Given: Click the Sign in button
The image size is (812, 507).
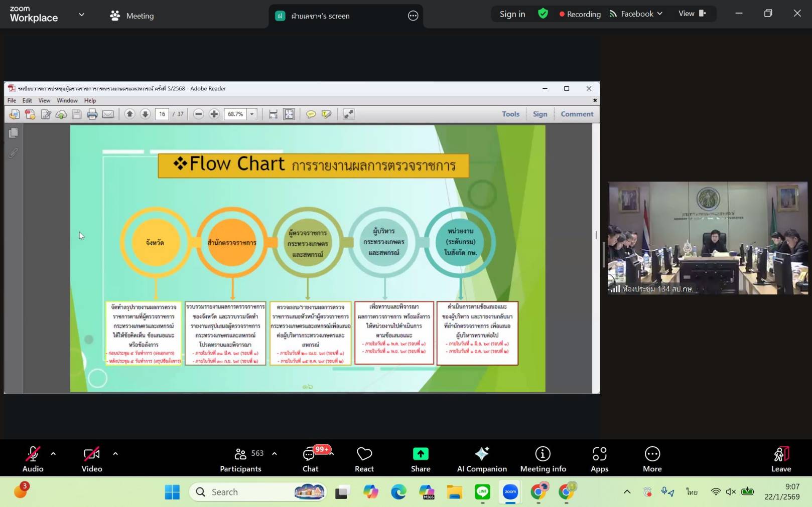Looking at the screenshot, I should click(512, 14).
